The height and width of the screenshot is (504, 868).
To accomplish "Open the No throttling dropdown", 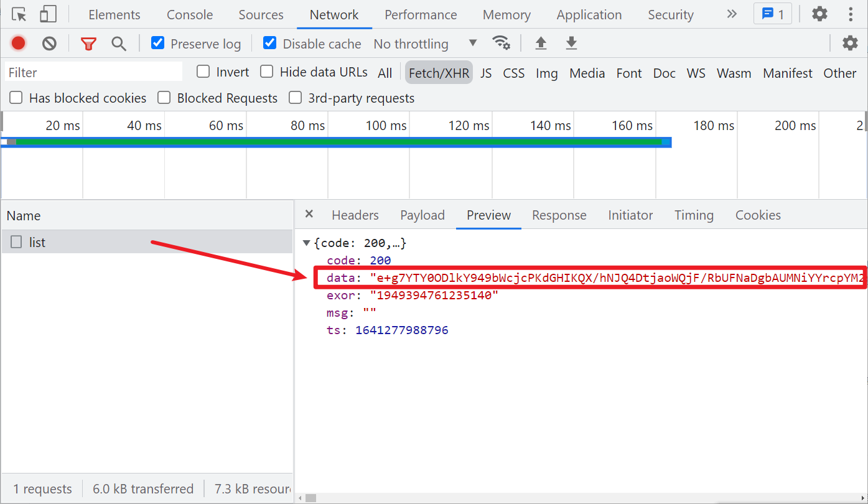I will [x=425, y=44].
